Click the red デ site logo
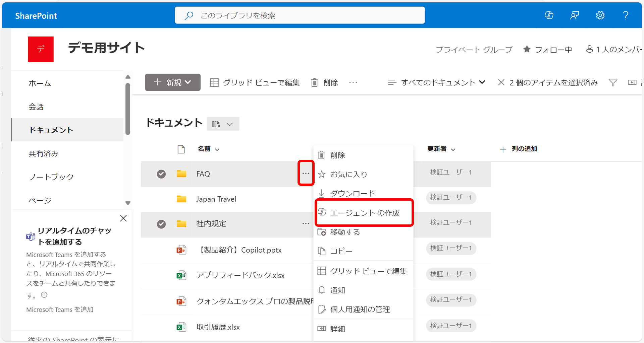This screenshot has height=343, width=644. click(x=41, y=49)
